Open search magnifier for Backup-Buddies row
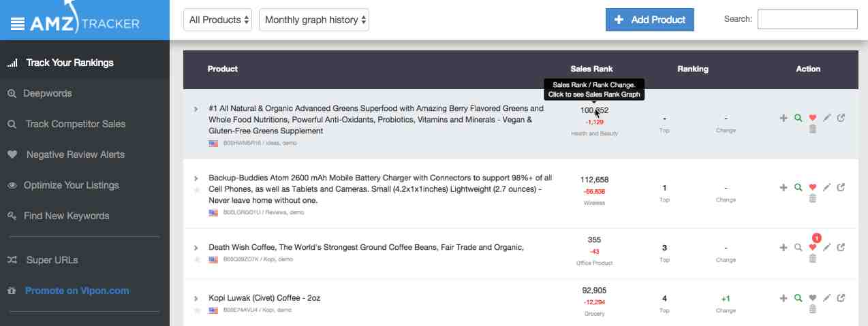The width and height of the screenshot is (868, 326). coord(798,188)
